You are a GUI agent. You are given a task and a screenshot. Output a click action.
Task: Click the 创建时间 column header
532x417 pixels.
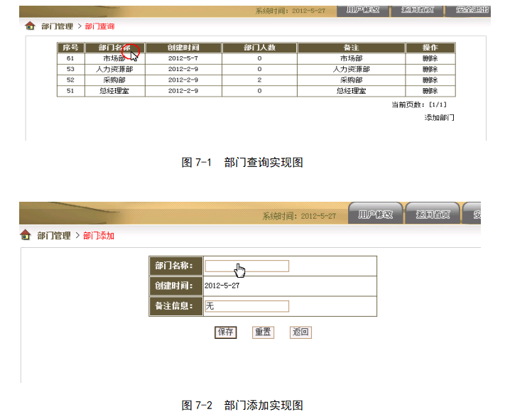(183, 48)
